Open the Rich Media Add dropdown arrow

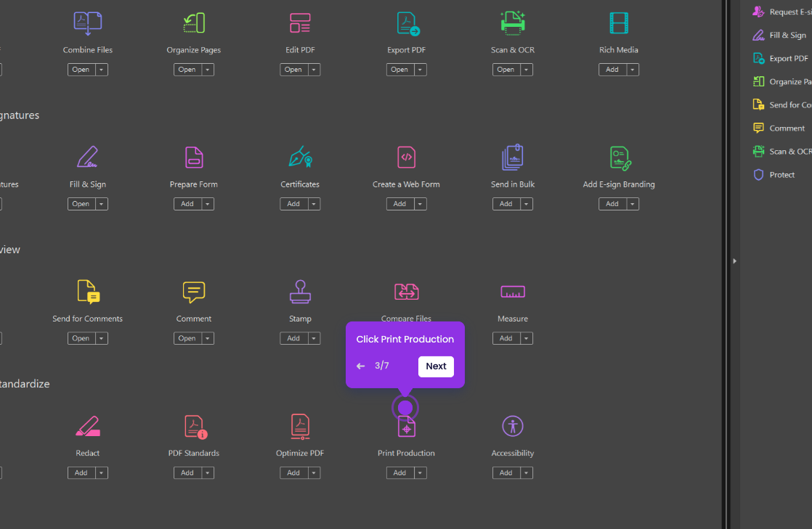(633, 70)
